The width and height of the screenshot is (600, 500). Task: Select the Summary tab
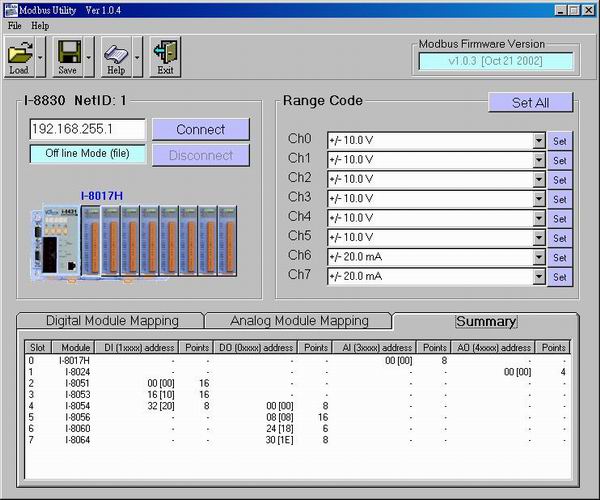click(x=486, y=321)
